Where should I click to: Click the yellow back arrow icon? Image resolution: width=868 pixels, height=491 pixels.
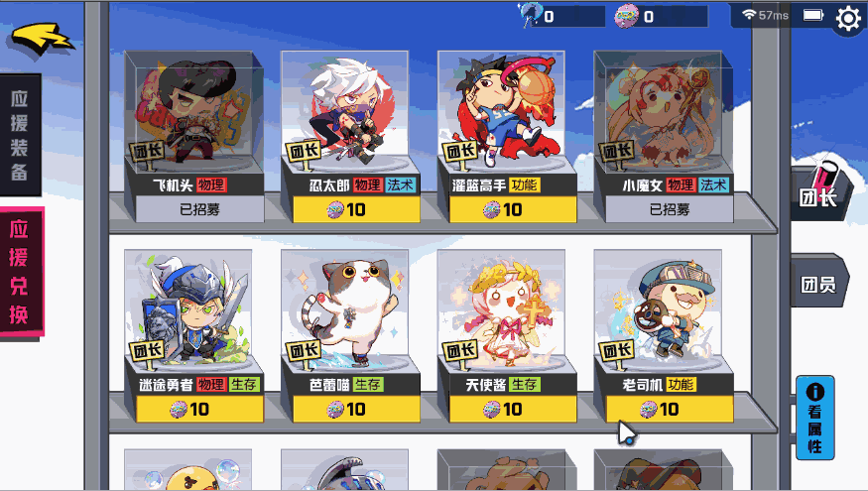42,39
